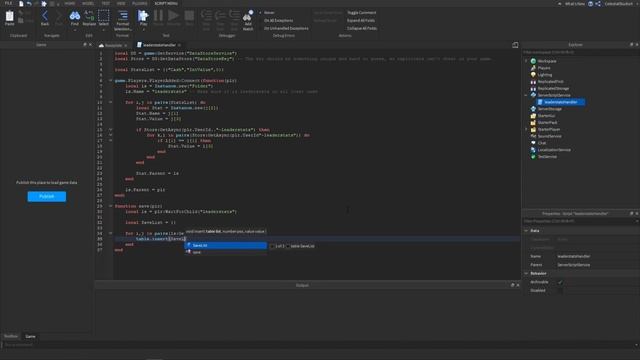The width and height of the screenshot is (640, 360).
Task: Collapse the save function fold at line 29
Action: pos(110,206)
